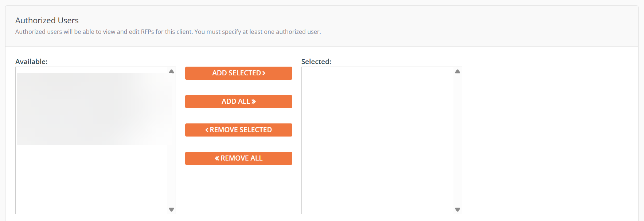Screen dimensions: 644x221
Task: Click the "Selected:" label
Action: pos(316,62)
